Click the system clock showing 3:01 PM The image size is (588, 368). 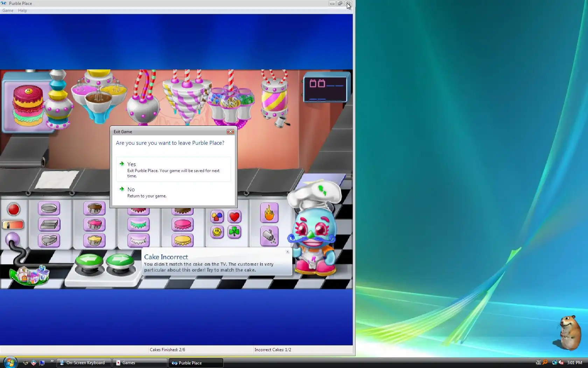tap(575, 363)
